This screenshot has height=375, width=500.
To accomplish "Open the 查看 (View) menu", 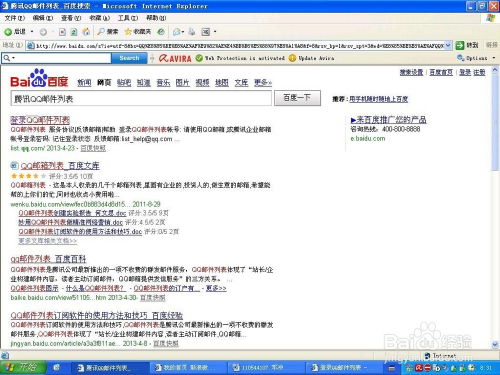I will click(71, 18).
